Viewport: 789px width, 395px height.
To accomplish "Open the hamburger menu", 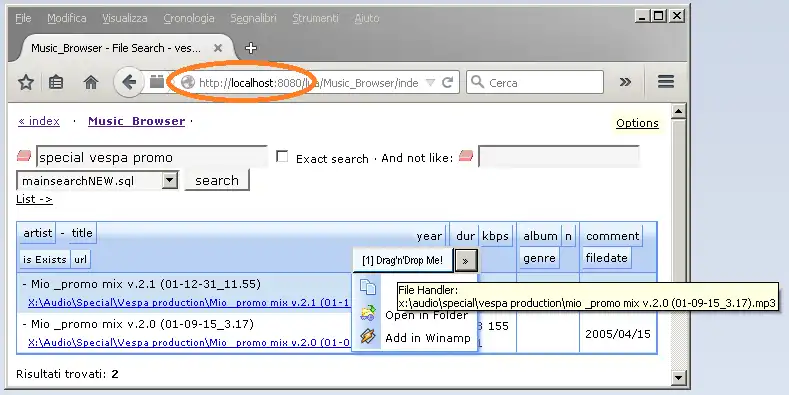I will [666, 82].
